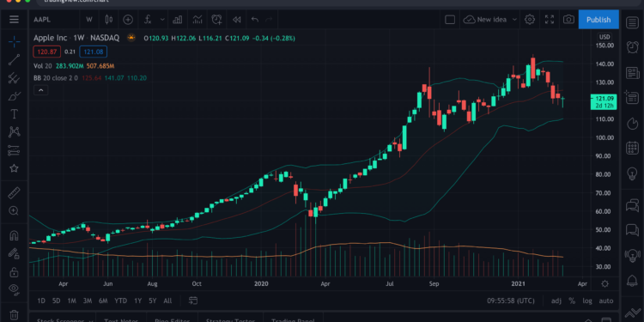Collapse the indicator legend chevron
This screenshot has width=644, height=322.
(40, 90)
